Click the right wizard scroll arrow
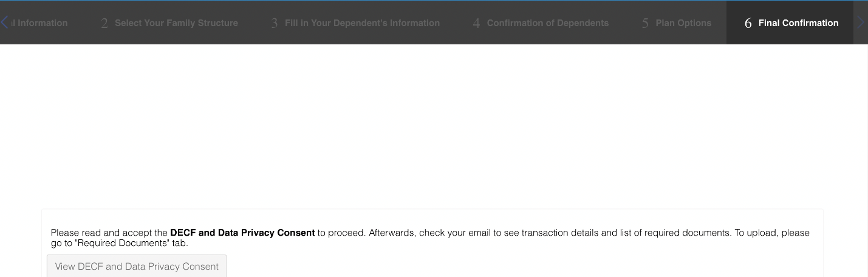This screenshot has width=868, height=277. point(860,22)
